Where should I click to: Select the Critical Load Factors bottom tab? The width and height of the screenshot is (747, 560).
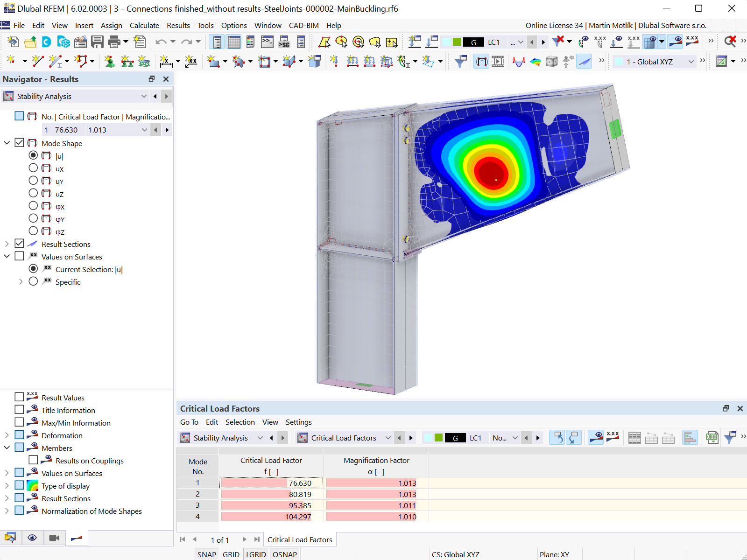(300, 539)
